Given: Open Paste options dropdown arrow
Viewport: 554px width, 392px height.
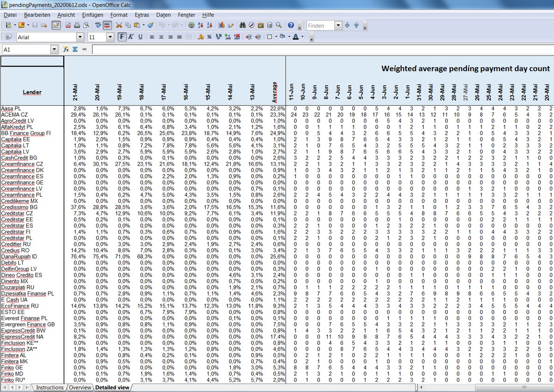Looking at the screenshot, I should [144, 25].
